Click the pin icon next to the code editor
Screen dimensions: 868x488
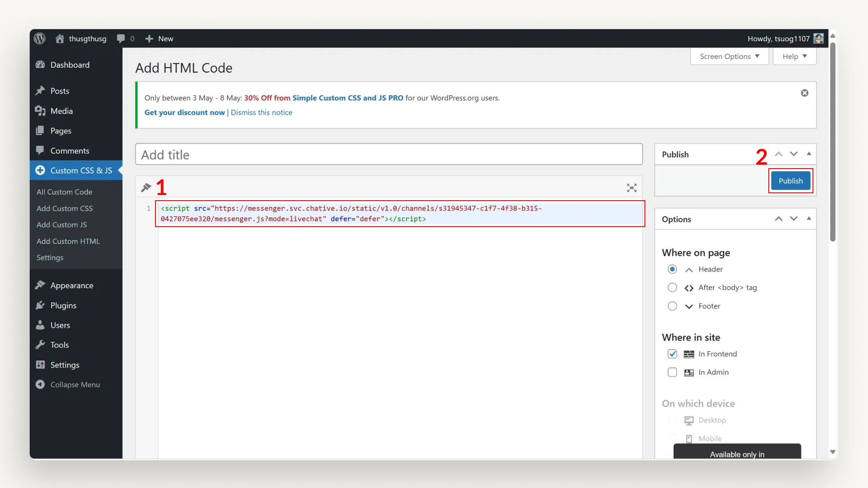click(146, 187)
